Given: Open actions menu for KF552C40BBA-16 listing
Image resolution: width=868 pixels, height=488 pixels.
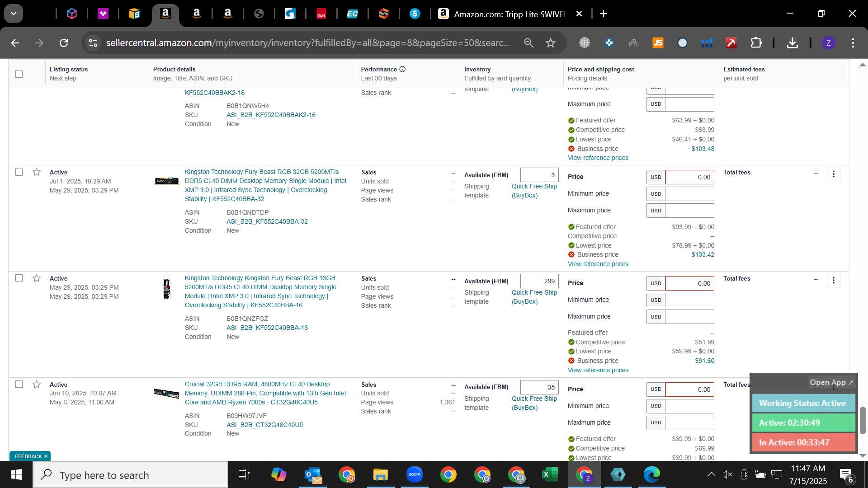Looking at the screenshot, I should click(x=833, y=281).
